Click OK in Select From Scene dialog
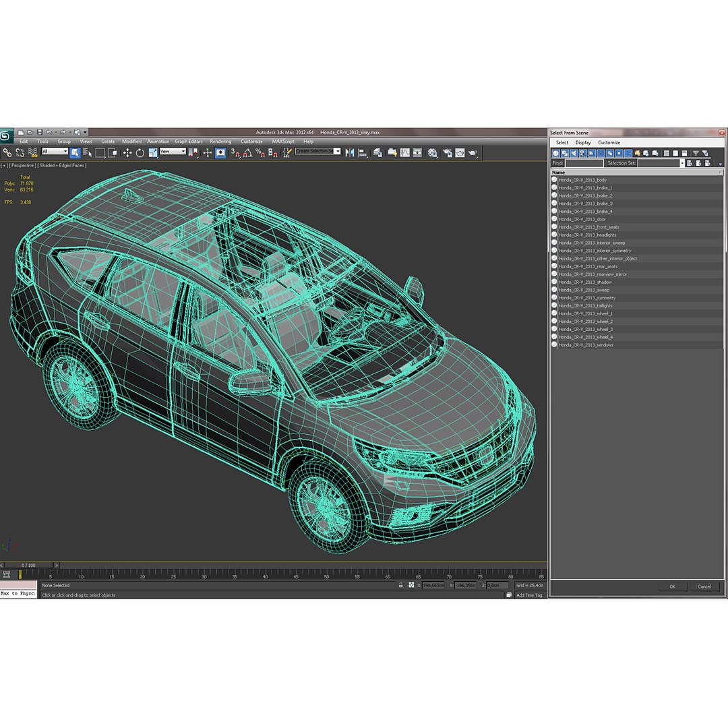The width and height of the screenshot is (728, 728). coord(672,586)
